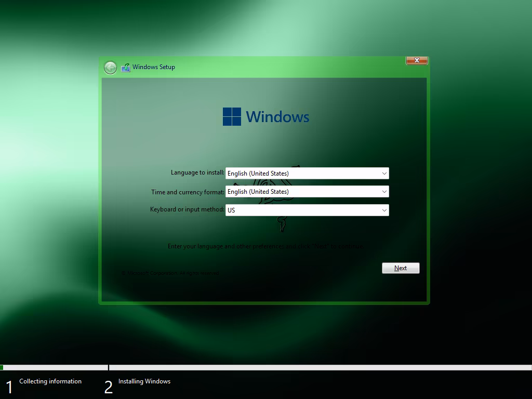The height and width of the screenshot is (399, 532).
Task: Click the "Language to install:" label
Action: coord(197,172)
